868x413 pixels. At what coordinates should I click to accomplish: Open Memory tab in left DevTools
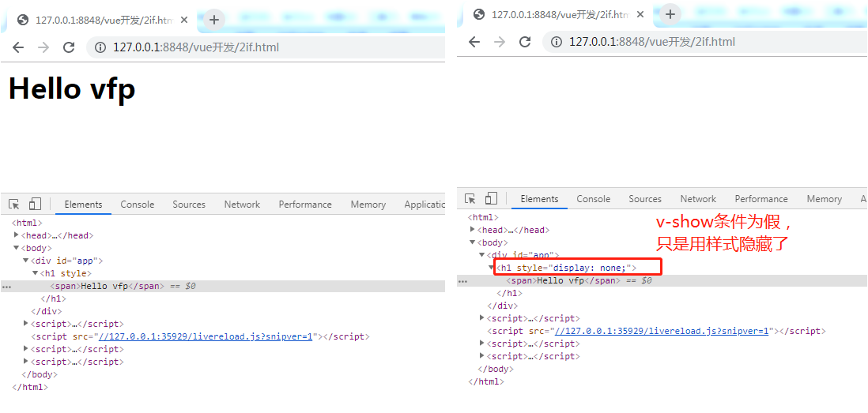368,205
